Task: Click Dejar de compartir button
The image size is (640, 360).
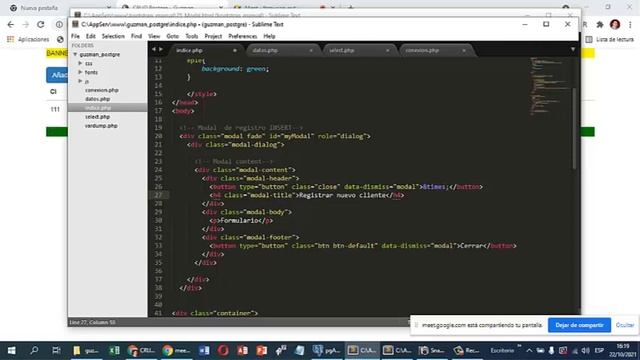Action: coord(579,325)
